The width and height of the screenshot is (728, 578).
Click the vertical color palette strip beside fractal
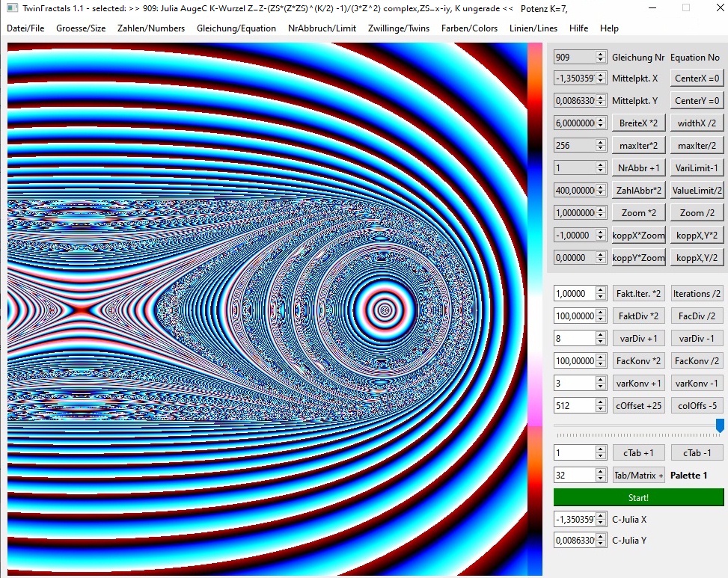[535, 309]
